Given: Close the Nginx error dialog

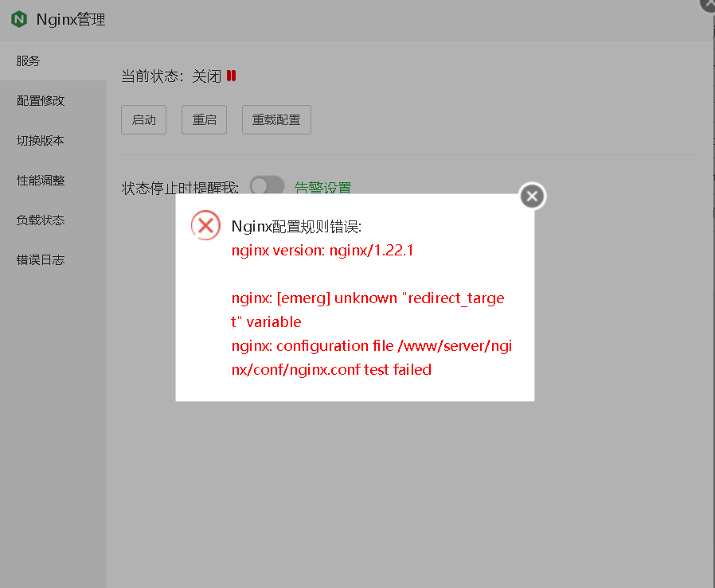Looking at the screenshot, I should click(x=532, y=196).
